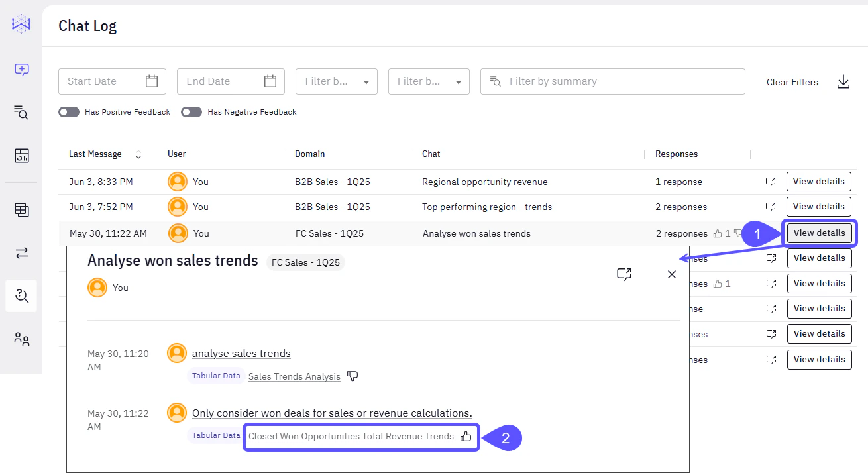Open the chat in new window via pop-out icon
This screenshot has height=473, width=868.
coord(624,274)
